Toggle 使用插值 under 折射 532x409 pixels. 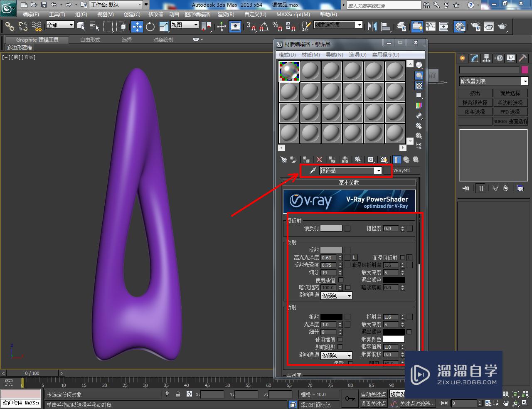340,340
